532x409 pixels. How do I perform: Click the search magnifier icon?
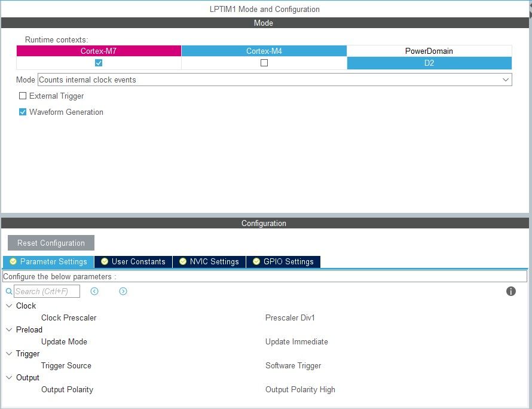[9, 291]
